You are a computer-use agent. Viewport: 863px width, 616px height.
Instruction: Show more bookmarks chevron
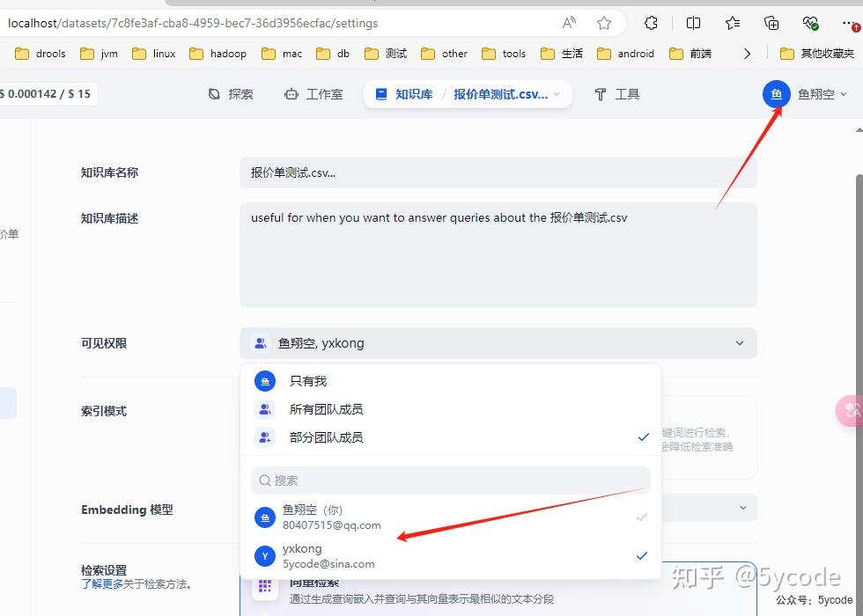pyautogui.click(x=747, y=54)
